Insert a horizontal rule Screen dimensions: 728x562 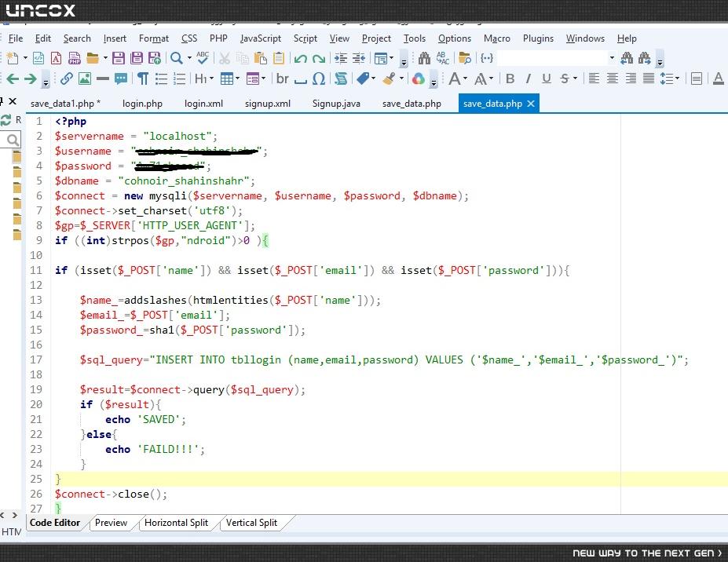[103, 78]
